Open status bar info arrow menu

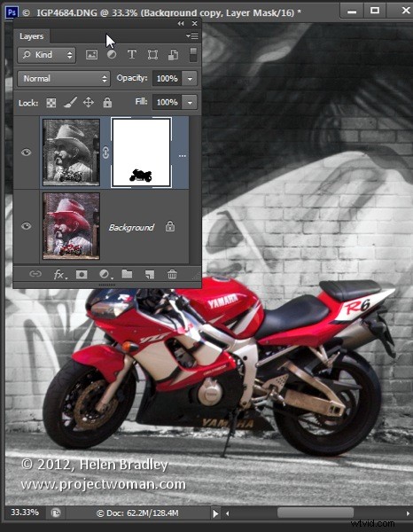pos(215,513)
